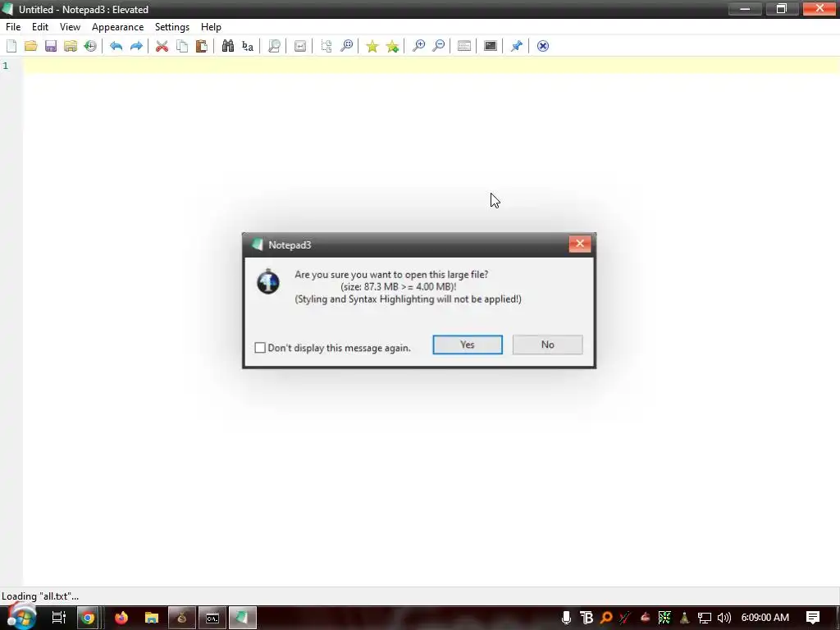
Task: Tick Don't display this message again checkbox
Action: 260,348
